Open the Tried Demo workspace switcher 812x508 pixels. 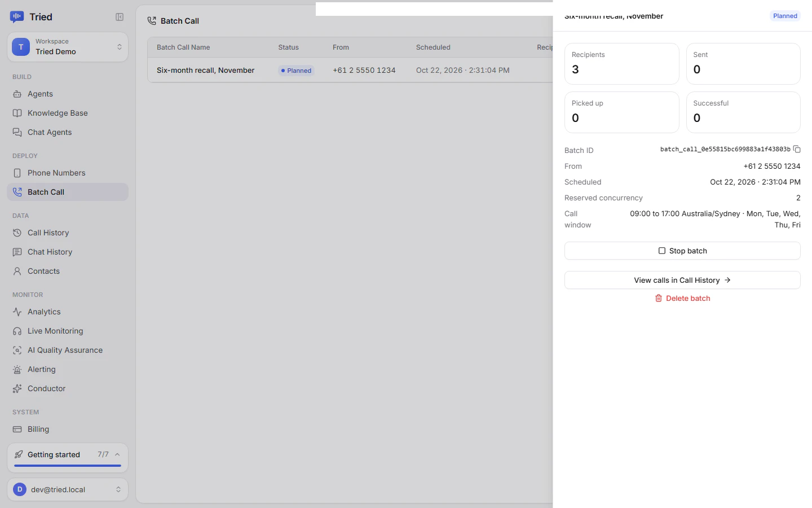[68, 47]
